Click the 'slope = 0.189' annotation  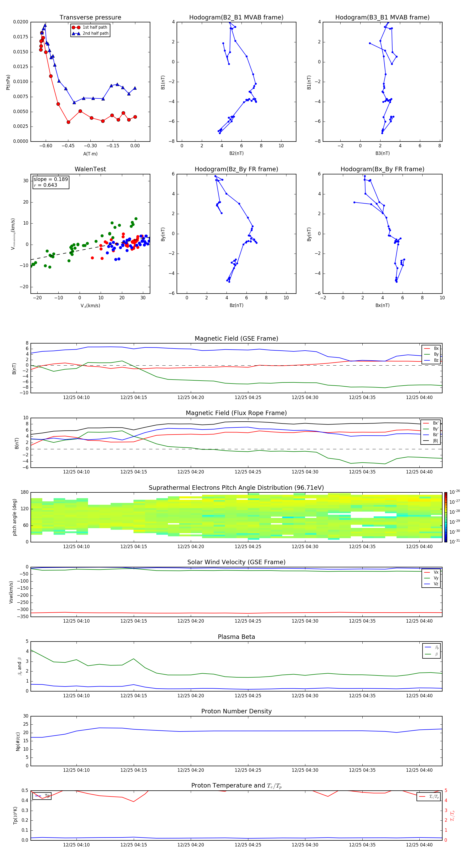pos(50,179)
